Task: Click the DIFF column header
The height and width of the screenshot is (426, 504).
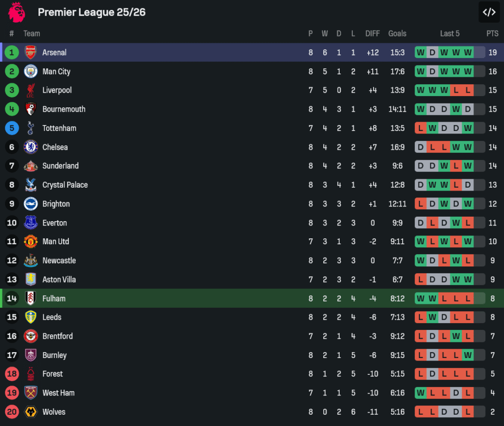Action: point(373,33)
